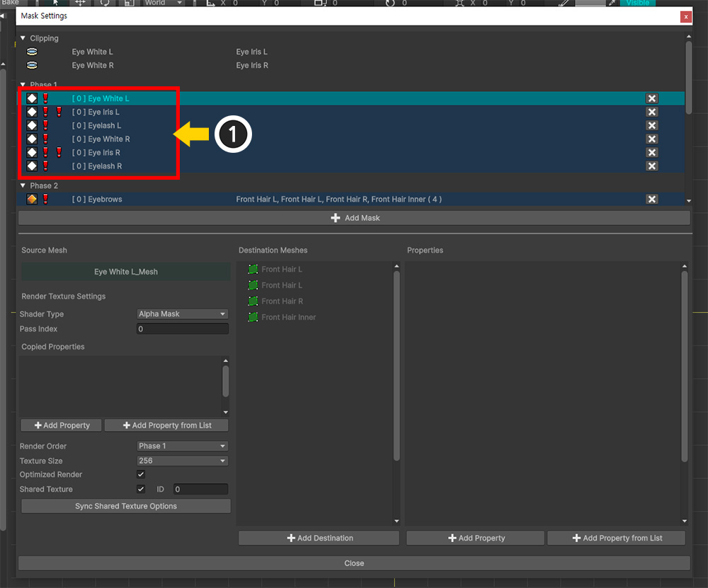
Task: Remove the Eyelash L mask with X
Action: pos(651,125)
